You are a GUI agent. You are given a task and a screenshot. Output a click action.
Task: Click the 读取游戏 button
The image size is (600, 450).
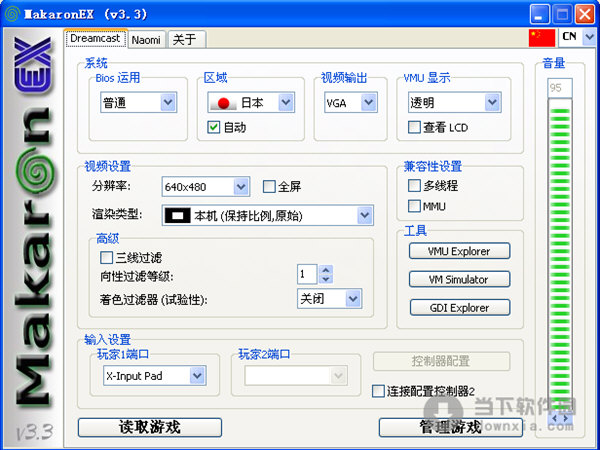coord(150,427)
